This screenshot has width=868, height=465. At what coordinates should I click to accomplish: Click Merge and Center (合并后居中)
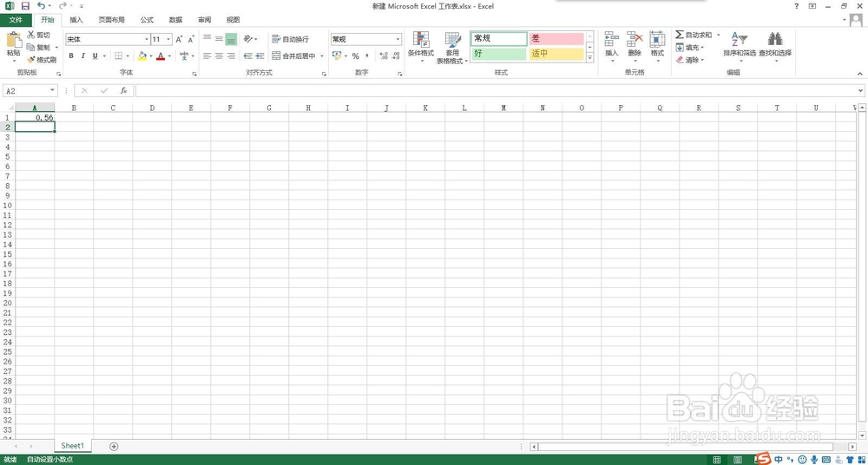(294, 56)
